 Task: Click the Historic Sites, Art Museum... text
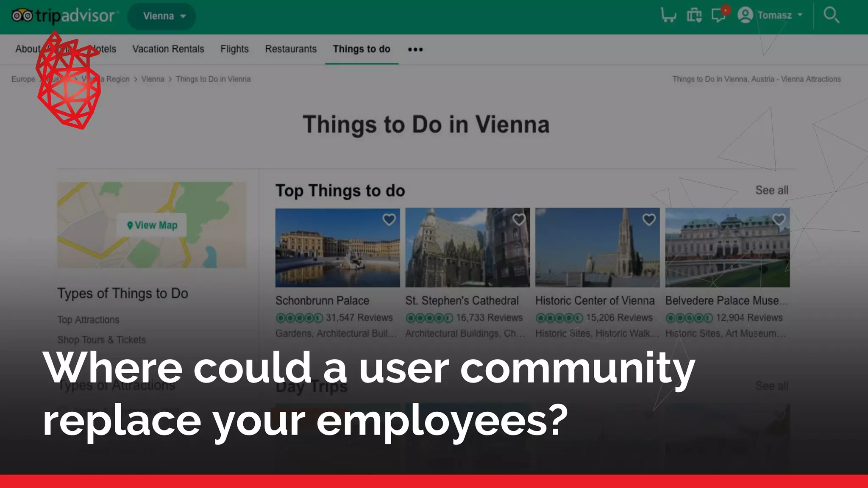click(725, 333)
